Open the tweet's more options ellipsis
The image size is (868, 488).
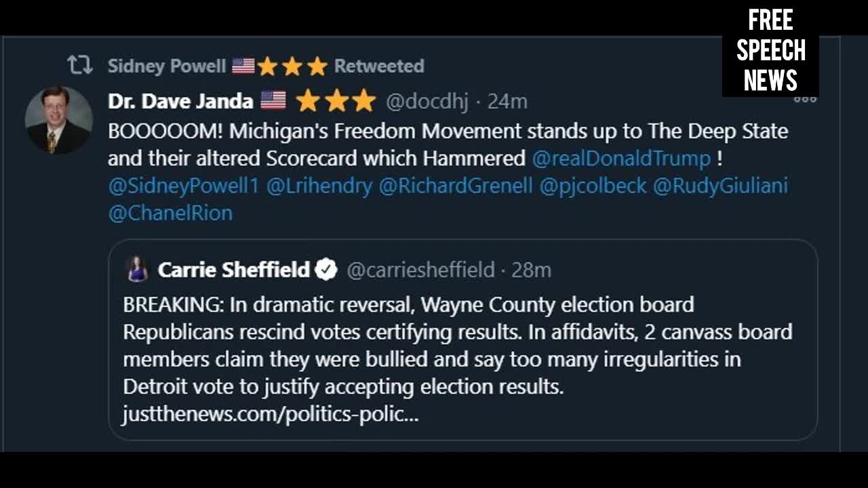click(x=805, y=100)
